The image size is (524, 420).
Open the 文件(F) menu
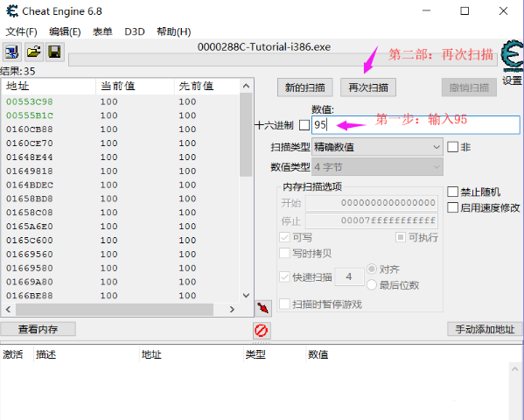point(21,31)
